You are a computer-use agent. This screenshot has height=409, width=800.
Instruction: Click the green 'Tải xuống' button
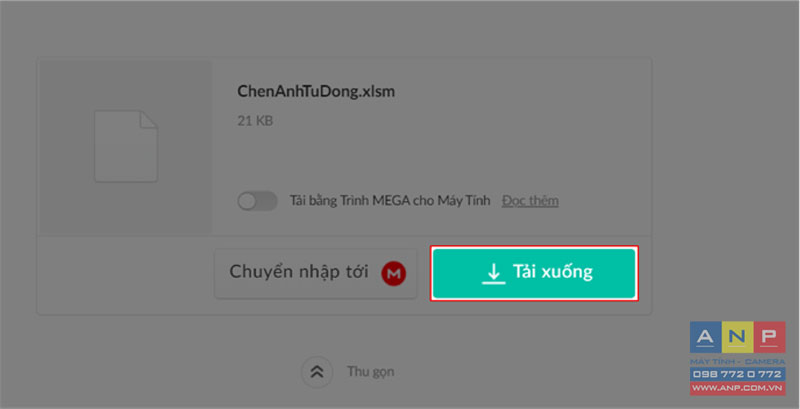pos(534,273)
